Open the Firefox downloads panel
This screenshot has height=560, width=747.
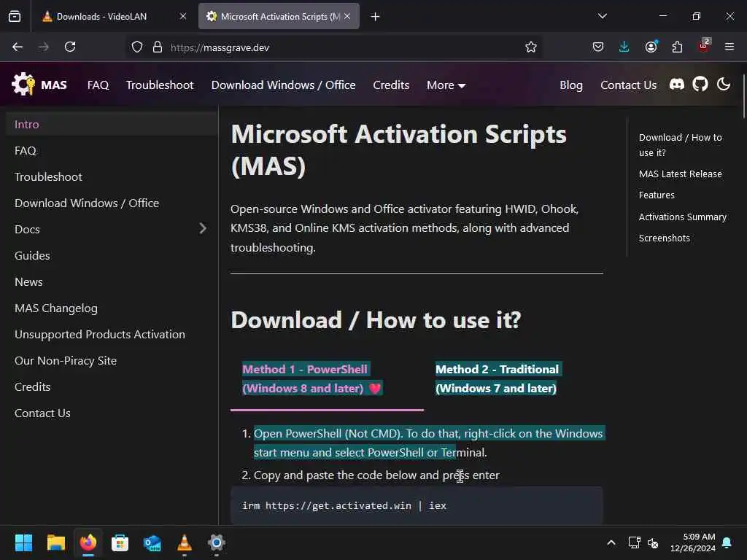coord(624,47)
